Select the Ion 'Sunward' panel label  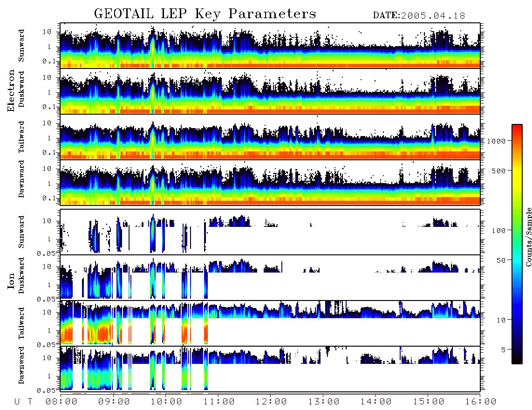pyautogui.click(x=21, y=232)
